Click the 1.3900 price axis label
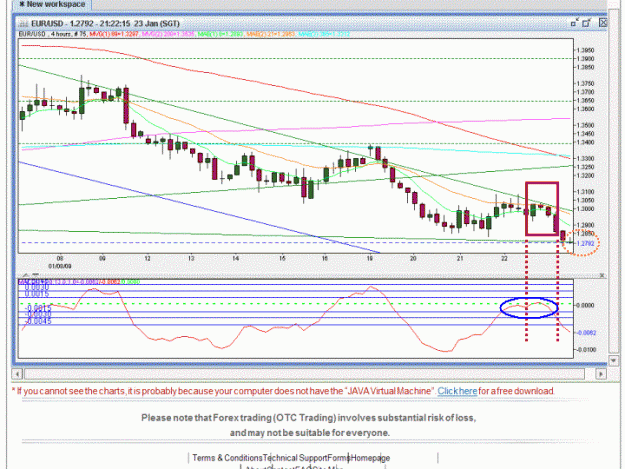This screenshot has height=469, width=625. click(586, 59)
